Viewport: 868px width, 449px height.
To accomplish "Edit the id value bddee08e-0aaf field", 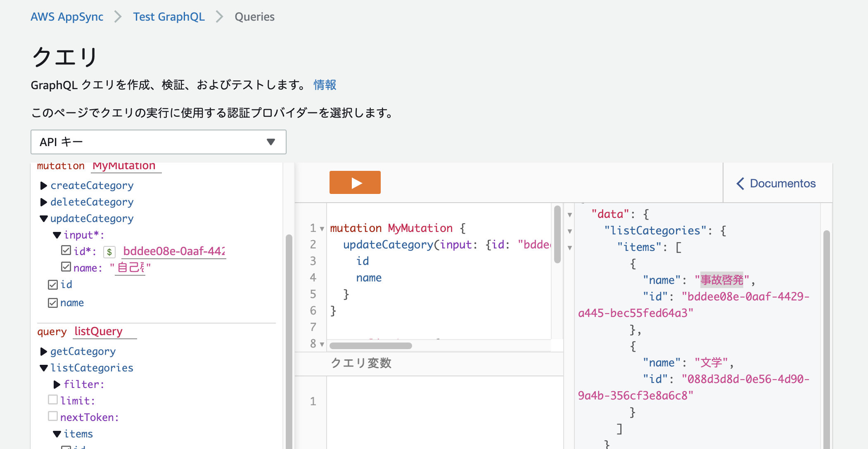I will point(174,251).
